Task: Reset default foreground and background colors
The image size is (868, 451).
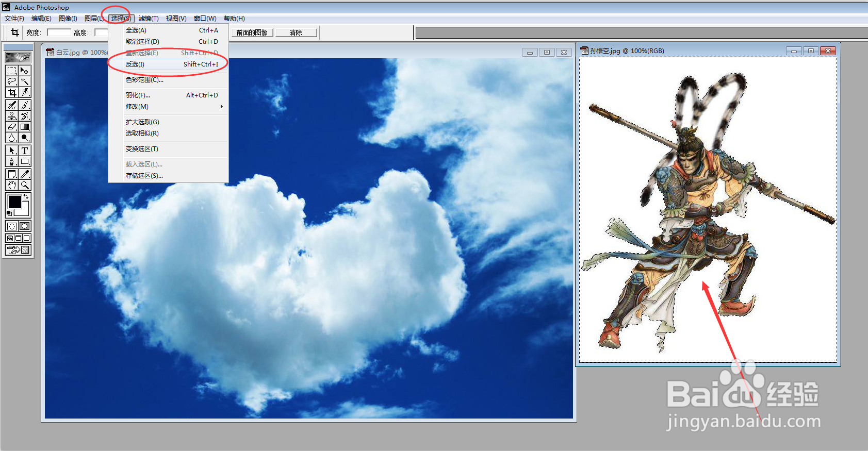Action: pos(9,213)
